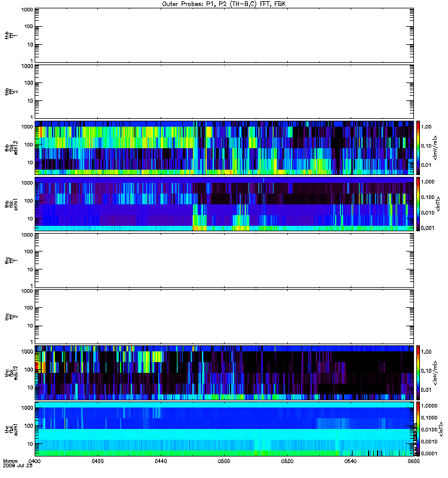Click the empty thb fff 1 plot panel
448x478 pixels.
point(224,35)
